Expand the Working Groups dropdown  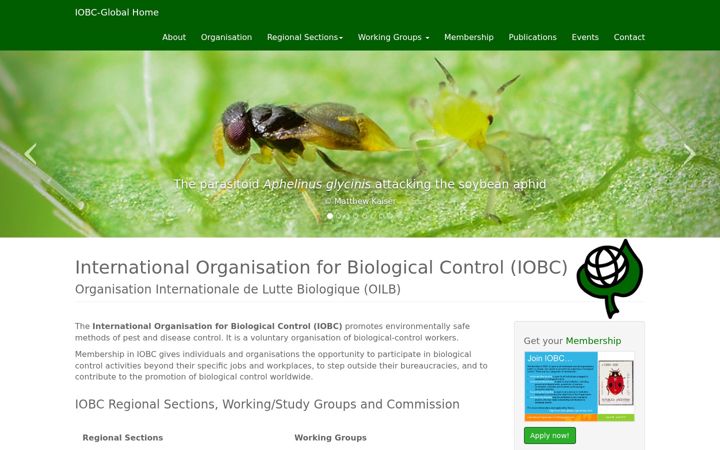click(394, 37)
